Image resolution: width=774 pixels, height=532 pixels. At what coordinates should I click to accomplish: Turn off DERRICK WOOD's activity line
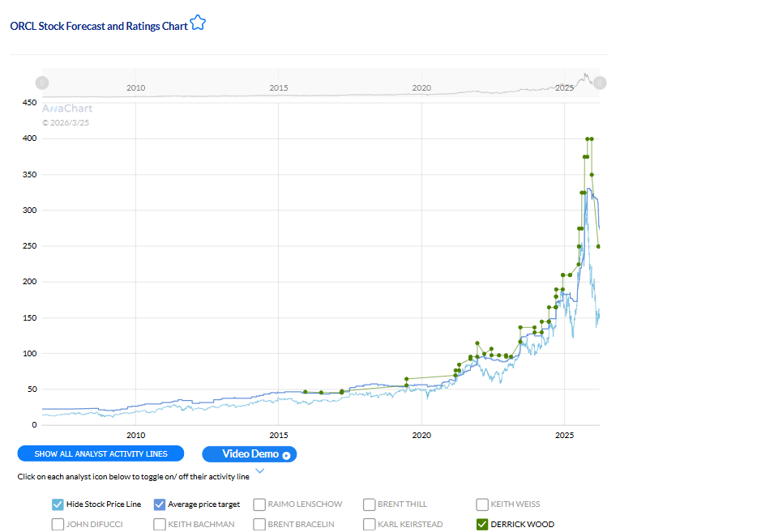pos(481,524)
